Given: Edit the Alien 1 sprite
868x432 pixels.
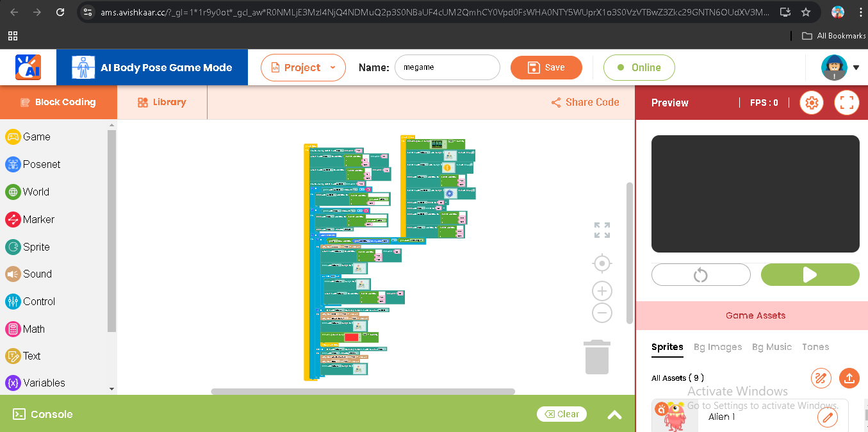Looking at the screenshot, I should pos(827,417).
